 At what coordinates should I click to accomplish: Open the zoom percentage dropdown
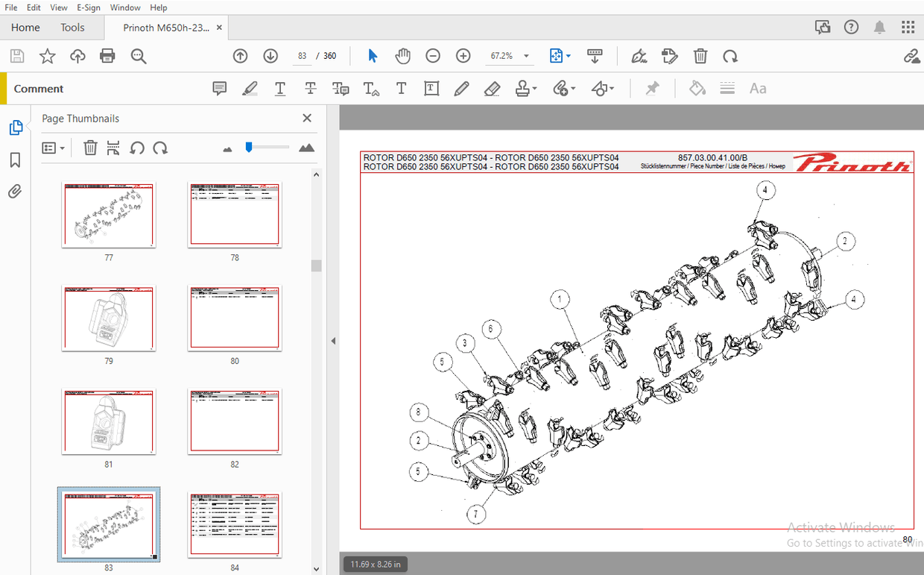point(525,55)
